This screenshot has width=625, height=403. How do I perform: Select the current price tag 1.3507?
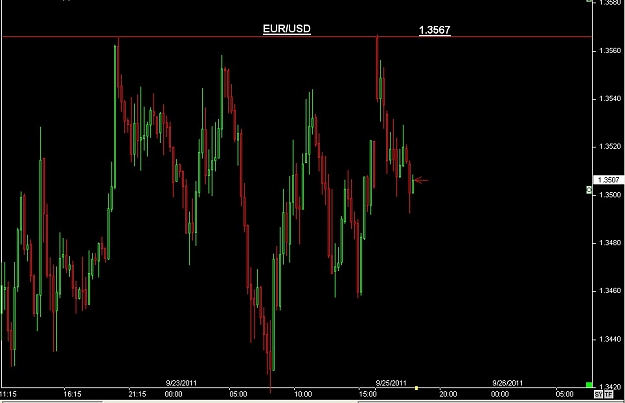tap(609, 180)
